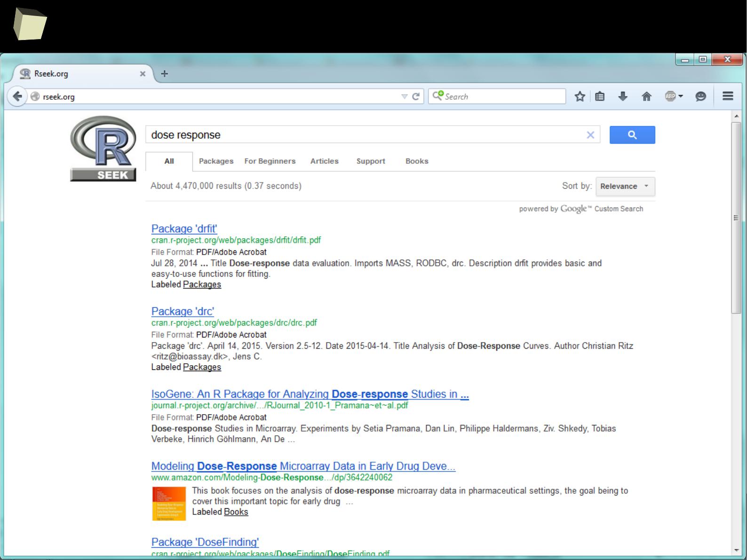Switch to the Support tab

click(371, 161)
